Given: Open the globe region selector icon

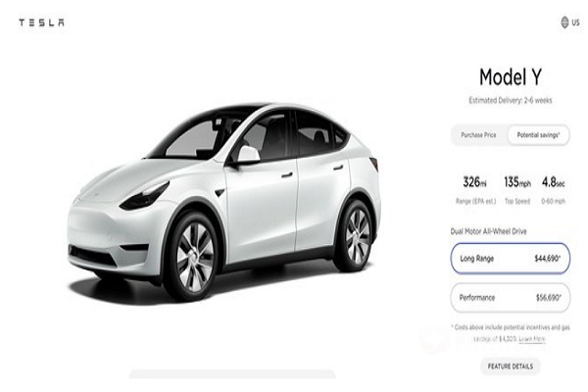Looking at the screenshot, I should point(564,23).
